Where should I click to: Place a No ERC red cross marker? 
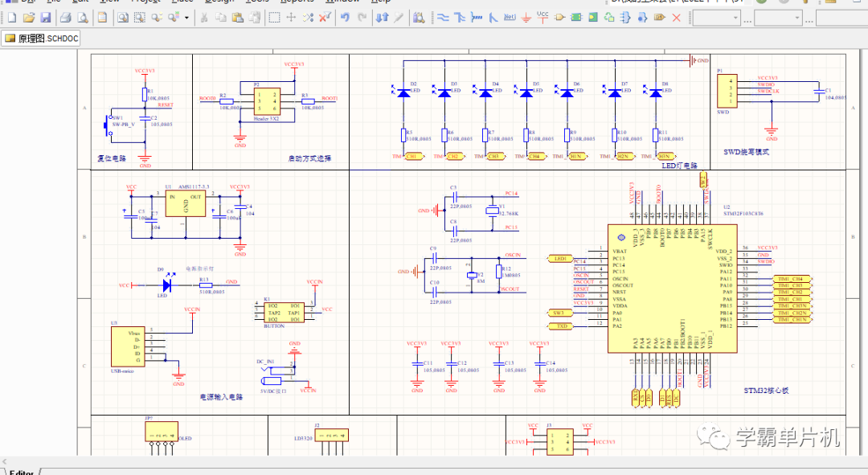[676, 18]
